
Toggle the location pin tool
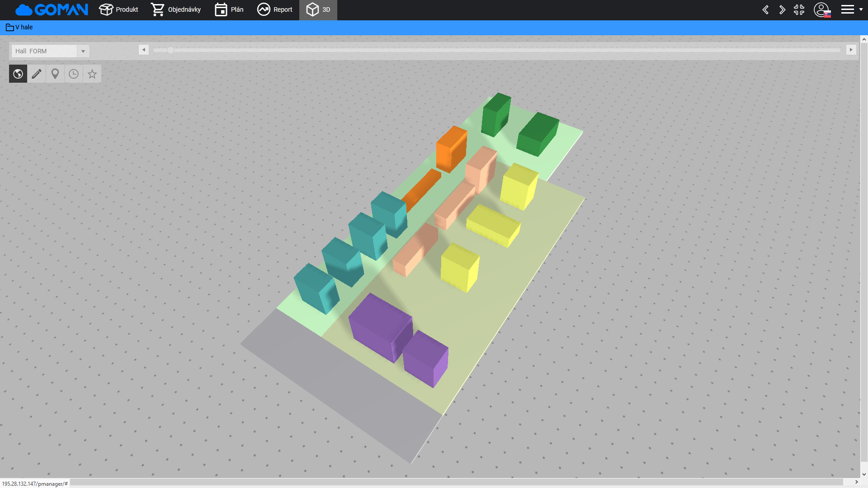pyautogui.click(x=55, y=74)
